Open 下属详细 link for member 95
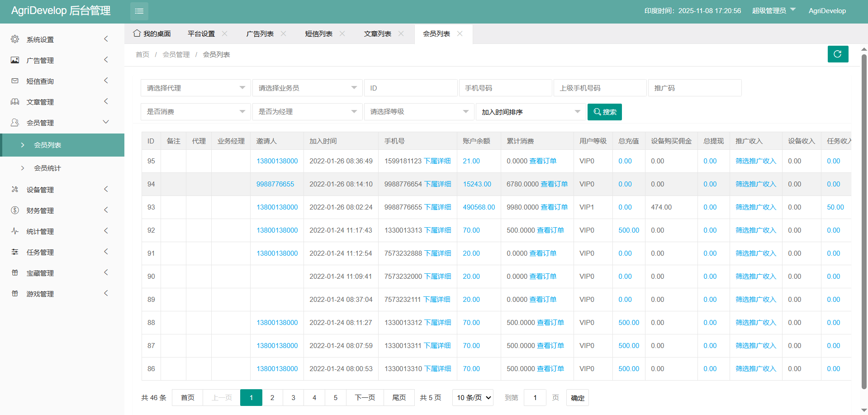 [x=437, y=161]
